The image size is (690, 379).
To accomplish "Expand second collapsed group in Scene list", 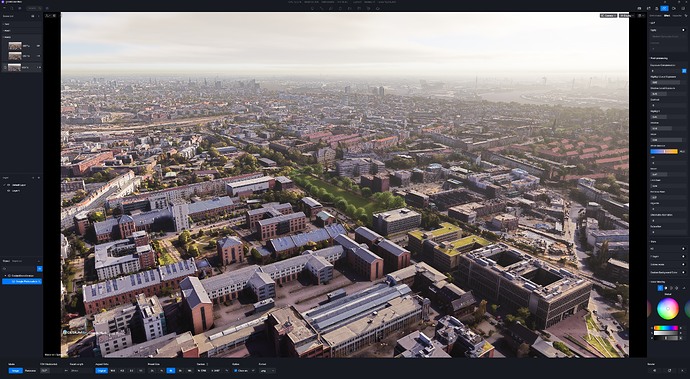I will tap(4, 30).
